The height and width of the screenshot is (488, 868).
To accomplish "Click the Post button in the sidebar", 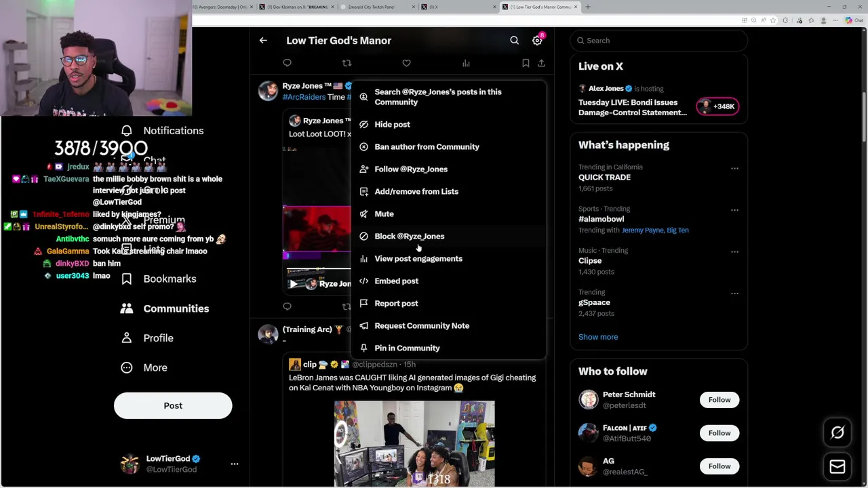I will [173, 405].
